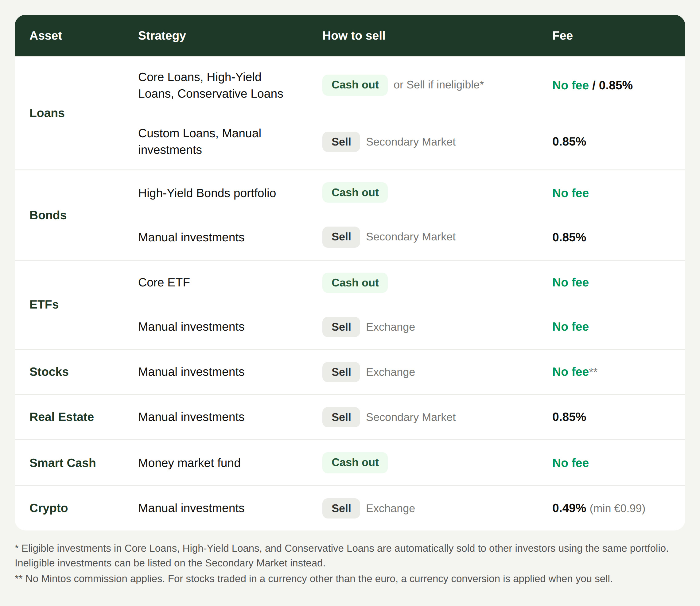Screen dimensions: 700x606
Task: Click 'or Sell if ineligible*' text
Action: pos(439,85)
